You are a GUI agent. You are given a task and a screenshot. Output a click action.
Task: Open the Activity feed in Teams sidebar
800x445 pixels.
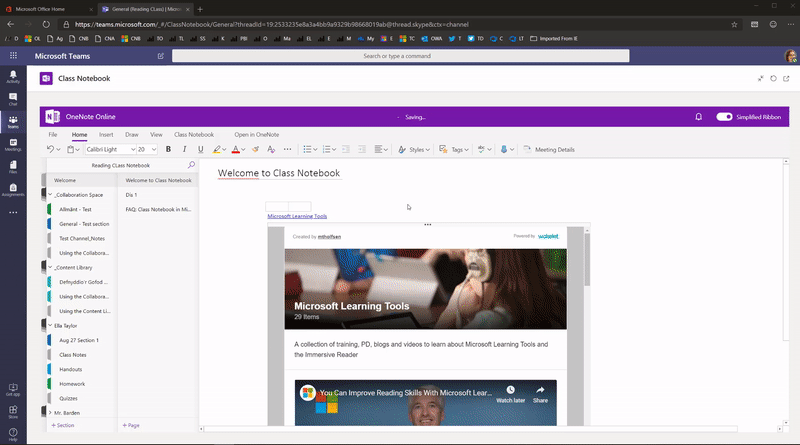click(x=13, y=77)
